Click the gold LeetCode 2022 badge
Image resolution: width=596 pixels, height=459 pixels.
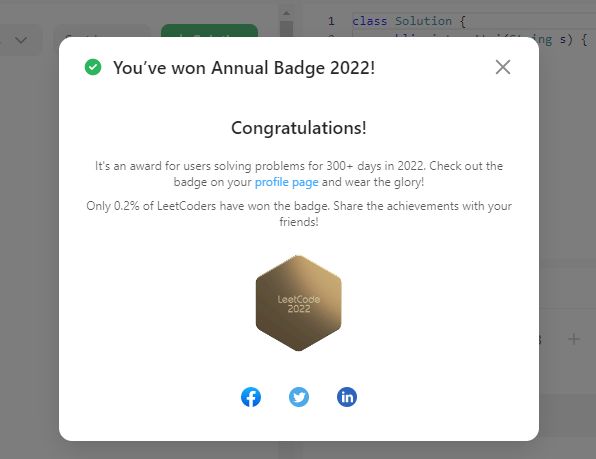pyautogui.click(x=299, y=303)
